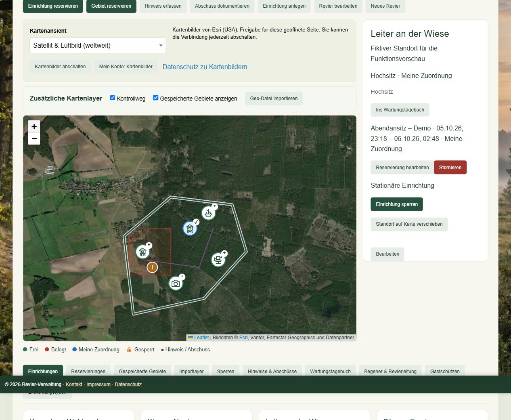Toggle the Kontrollweg layer checkbox
This screenshot has height=420, width=511.
113,98
